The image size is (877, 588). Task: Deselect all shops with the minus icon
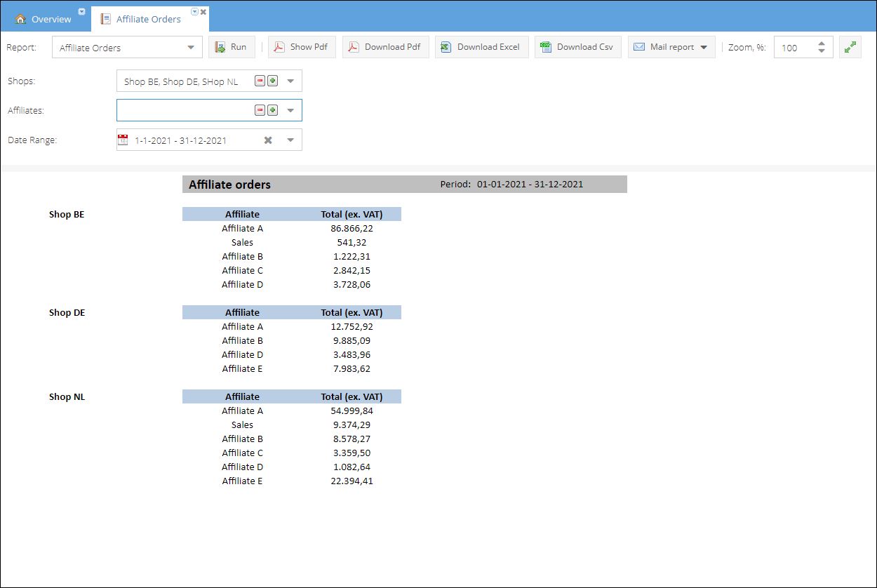[x=260, y=81]
